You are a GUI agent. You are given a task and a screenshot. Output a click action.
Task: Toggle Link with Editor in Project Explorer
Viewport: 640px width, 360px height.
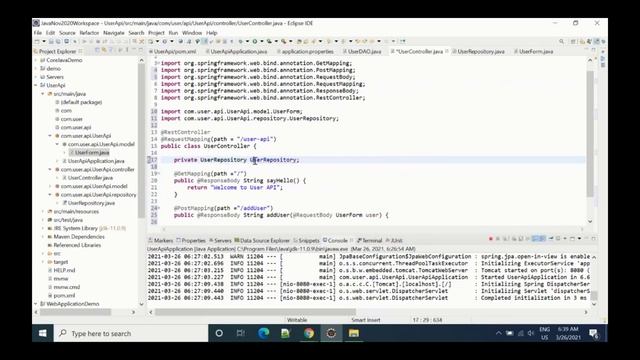click(x=104, y=50)
